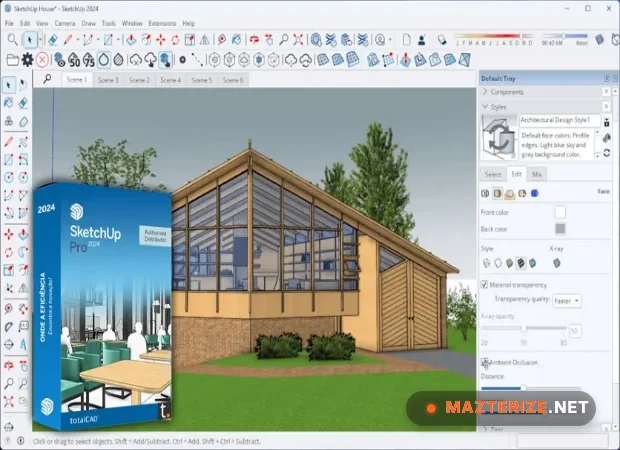Pick the Paint Bucket tool in top toolbar

point(236,40)
